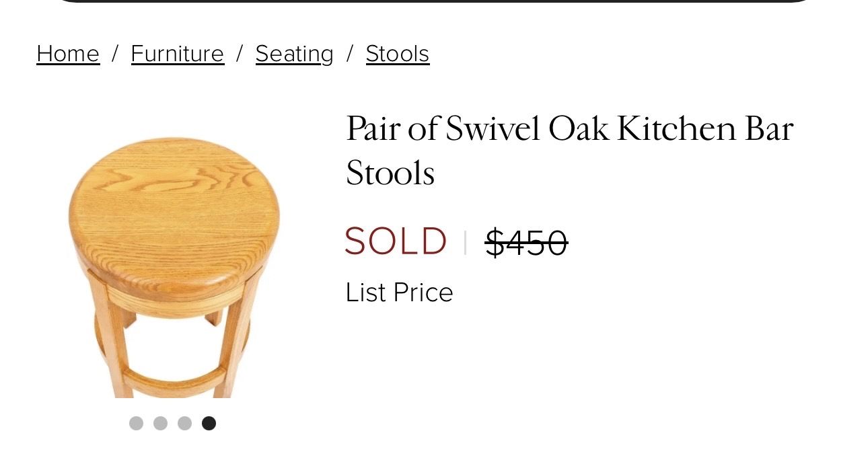Click the crossed-out $450 price
The width and height of the screenshot is (868, 464).
(x=526, y=243)
